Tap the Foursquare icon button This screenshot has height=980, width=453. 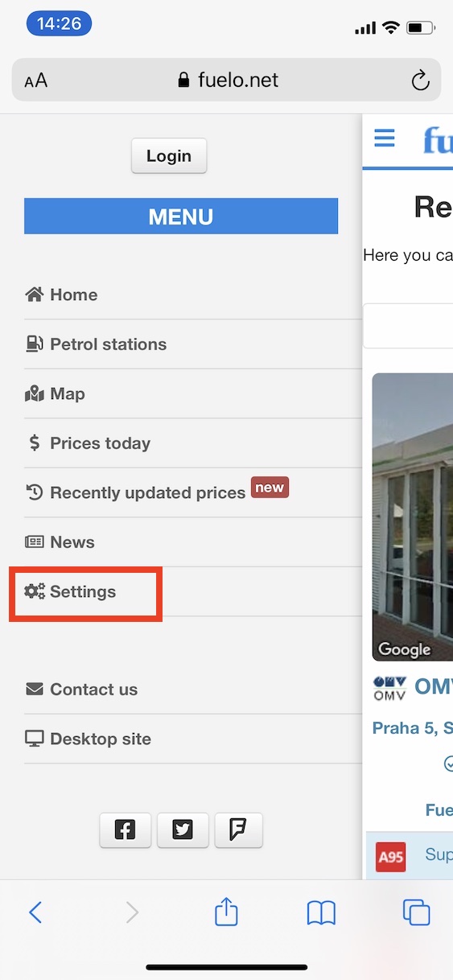tap(239, 830)
